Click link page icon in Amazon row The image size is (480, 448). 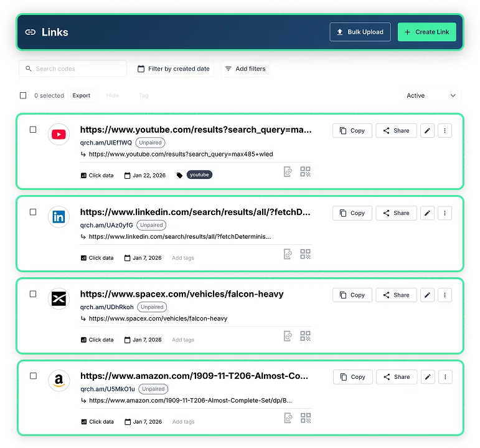[x=288, y=418]
